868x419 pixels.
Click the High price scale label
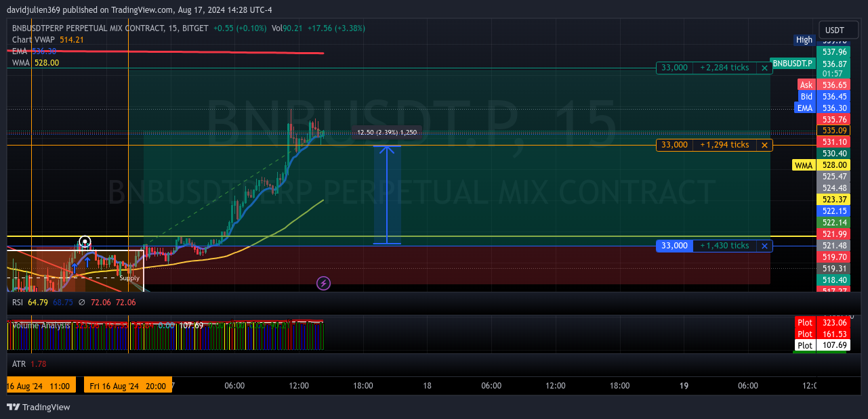coord(804,40)
